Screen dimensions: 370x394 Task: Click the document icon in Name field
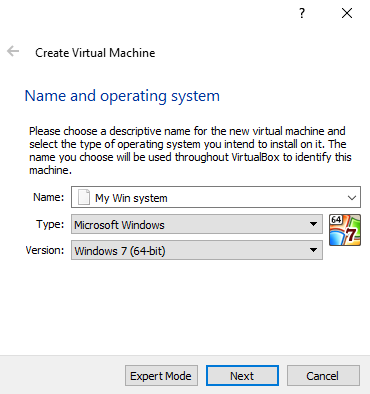84,197
